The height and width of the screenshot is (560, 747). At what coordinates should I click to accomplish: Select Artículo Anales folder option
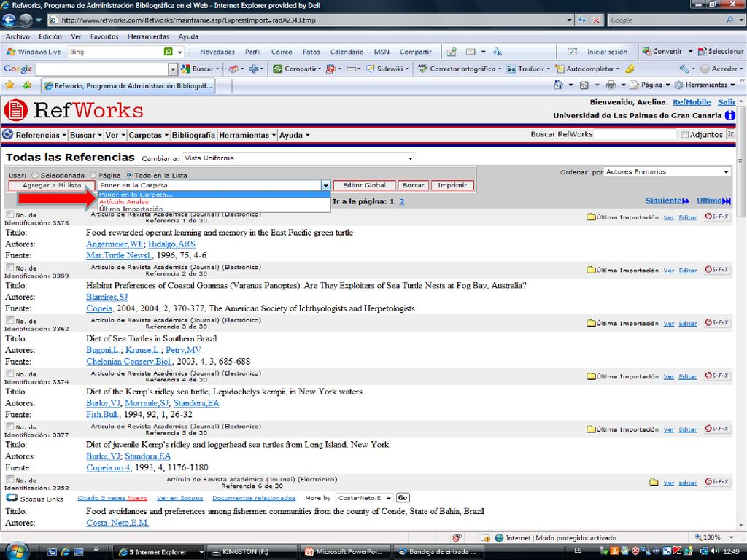click(124, 202)
